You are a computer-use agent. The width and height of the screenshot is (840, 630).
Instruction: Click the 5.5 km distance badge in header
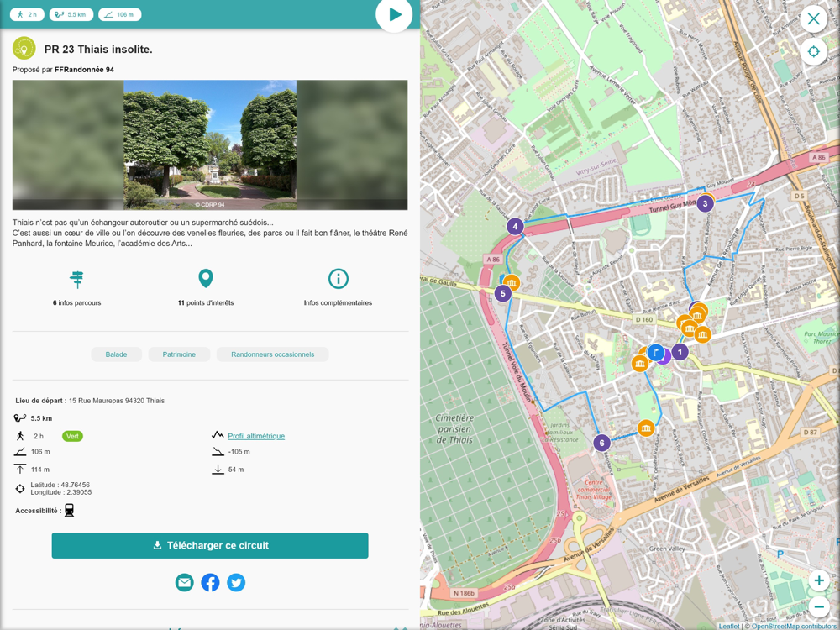pos(71,14)
